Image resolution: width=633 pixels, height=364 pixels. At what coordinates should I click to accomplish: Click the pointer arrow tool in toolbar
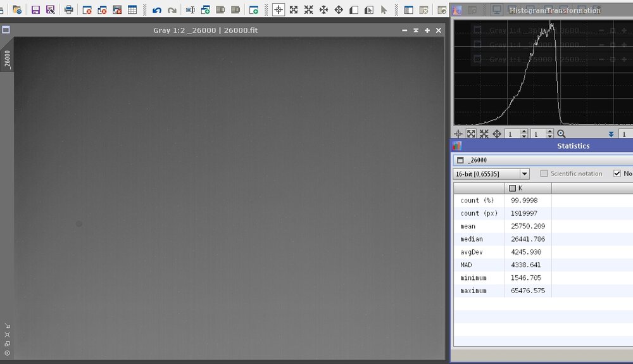point(384,10)
